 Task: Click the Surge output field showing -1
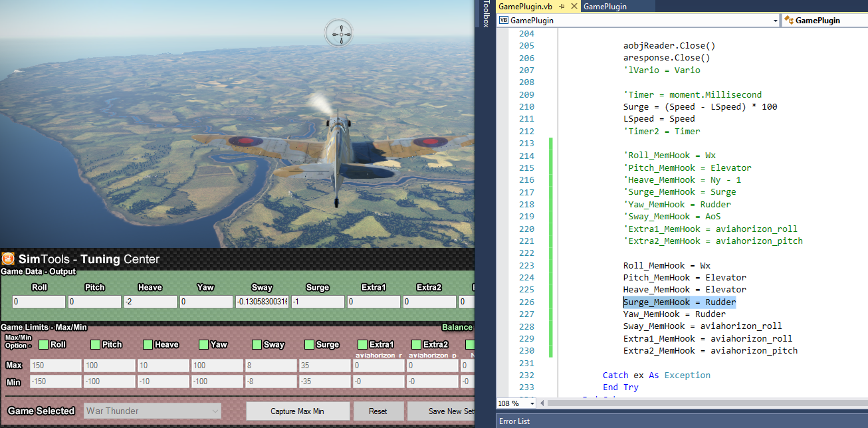pyautogui.click(x=318, y=302)
